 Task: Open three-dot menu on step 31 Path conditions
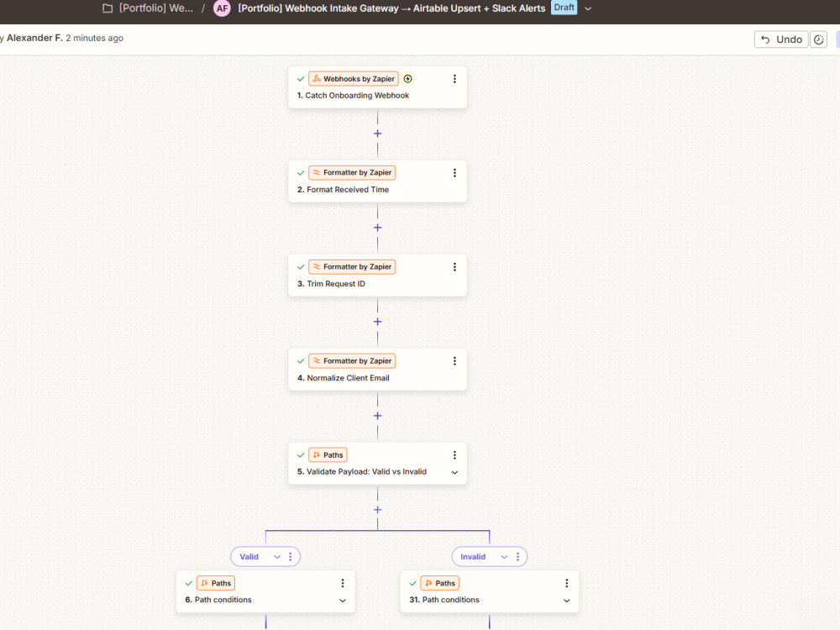coord(566,583)
